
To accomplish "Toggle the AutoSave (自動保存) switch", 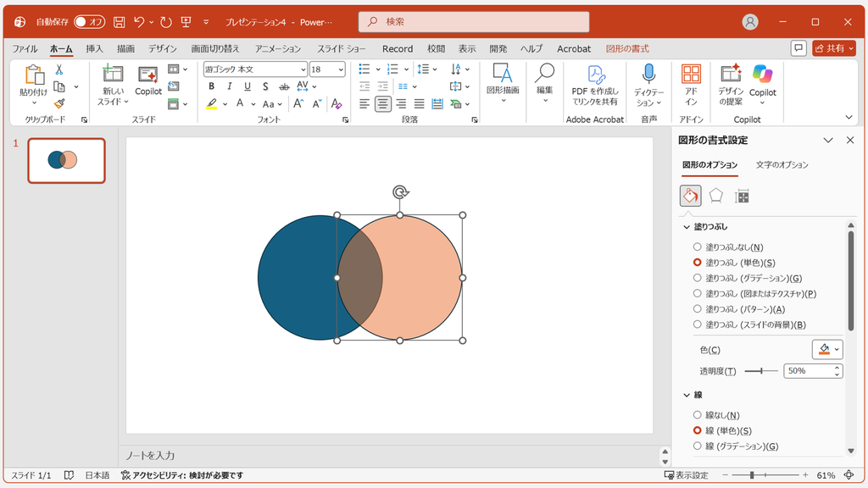I will tap(89, 22).
